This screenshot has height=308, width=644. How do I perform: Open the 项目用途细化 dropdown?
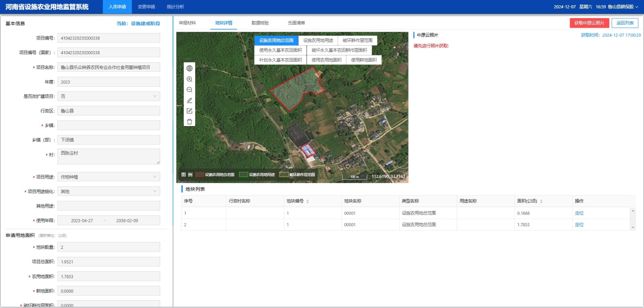(x=109, y=191)
